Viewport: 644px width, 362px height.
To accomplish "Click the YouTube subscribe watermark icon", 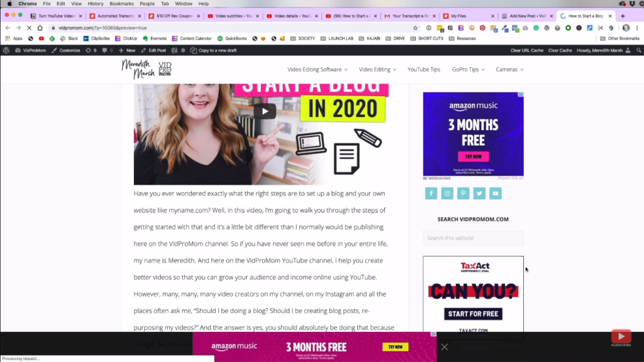I will click(x=621, y=338).
